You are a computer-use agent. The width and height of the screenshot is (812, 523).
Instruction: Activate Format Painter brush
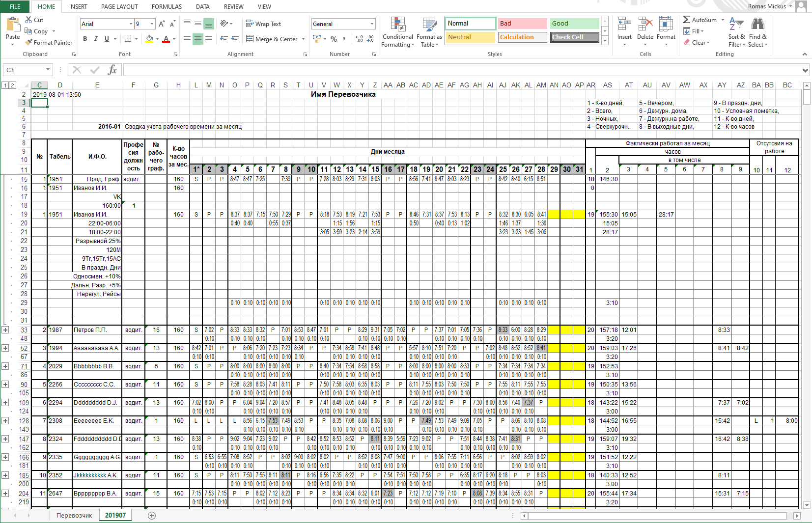[29, 42]
